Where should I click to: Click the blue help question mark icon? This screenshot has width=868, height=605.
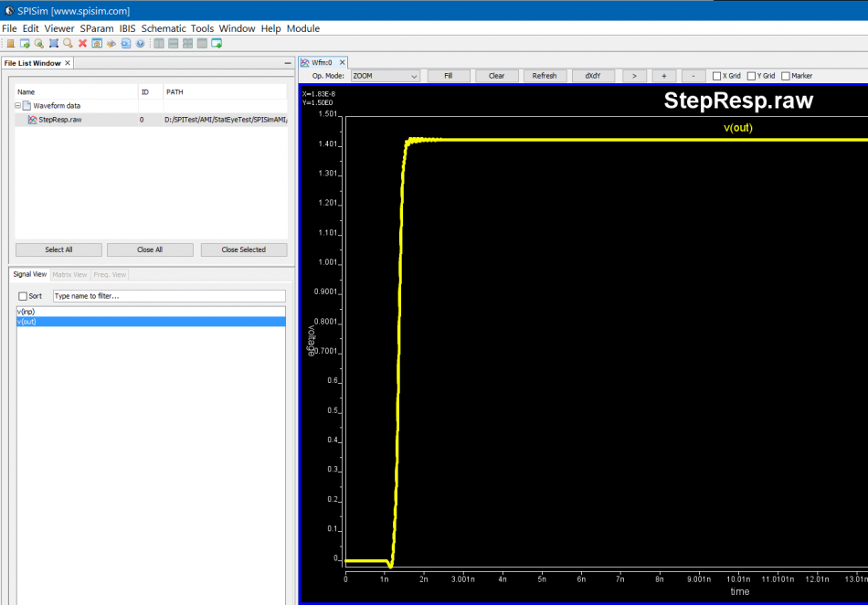140,43
